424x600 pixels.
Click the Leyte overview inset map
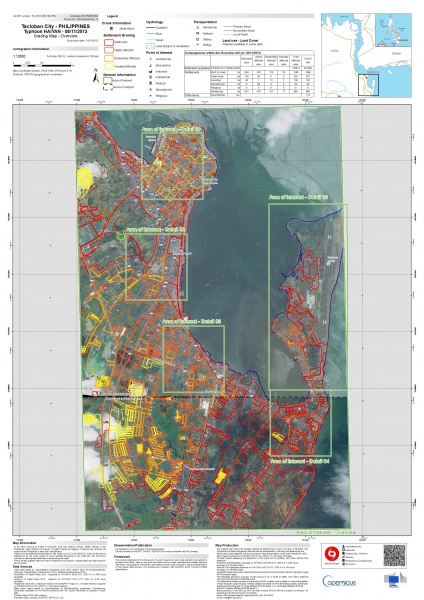pos(366,55)
